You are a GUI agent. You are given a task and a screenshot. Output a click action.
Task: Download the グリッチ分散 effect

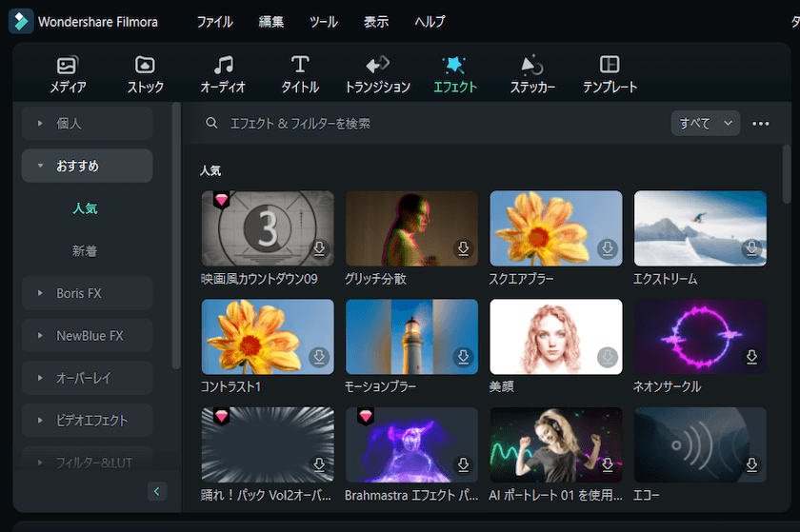(463, 248)
